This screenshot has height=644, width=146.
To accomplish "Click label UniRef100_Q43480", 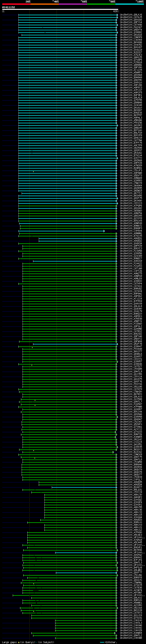I will [x=131, y=201].
